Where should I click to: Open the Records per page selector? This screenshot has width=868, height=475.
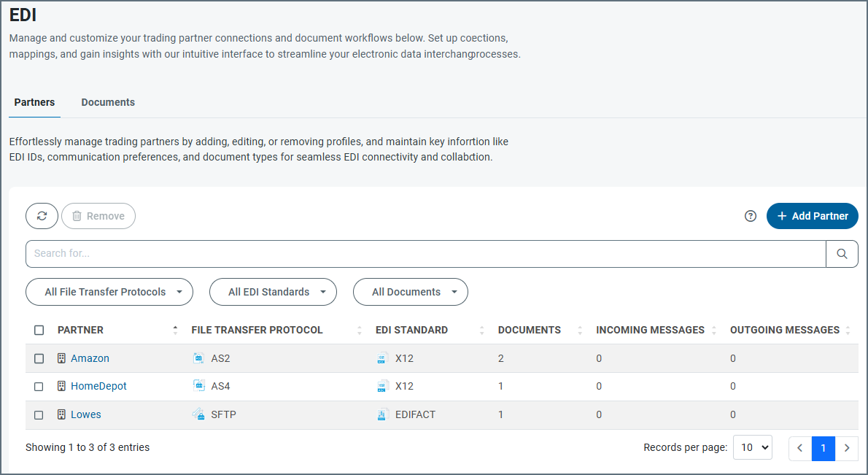click(x=752, y=448)
